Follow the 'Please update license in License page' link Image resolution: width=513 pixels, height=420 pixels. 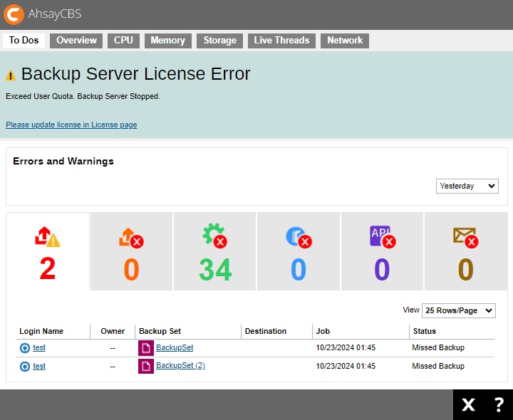pos(71,125)
